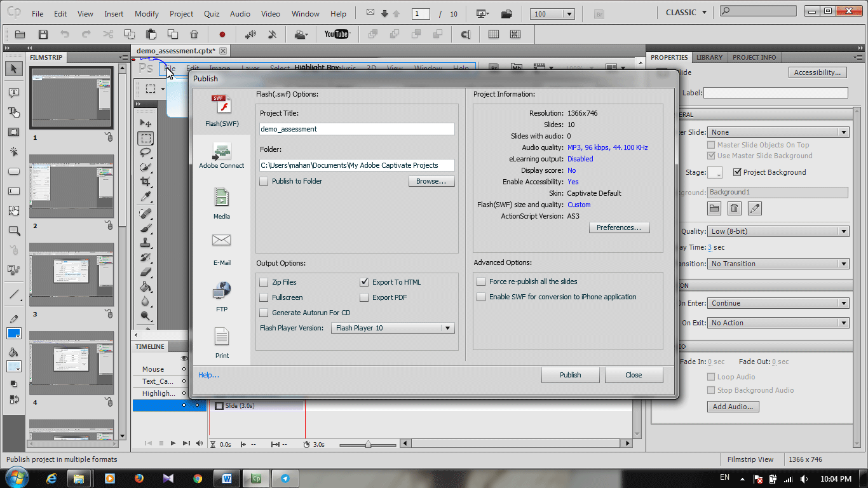Enable the Fullscreen output option

pos(264,297)
